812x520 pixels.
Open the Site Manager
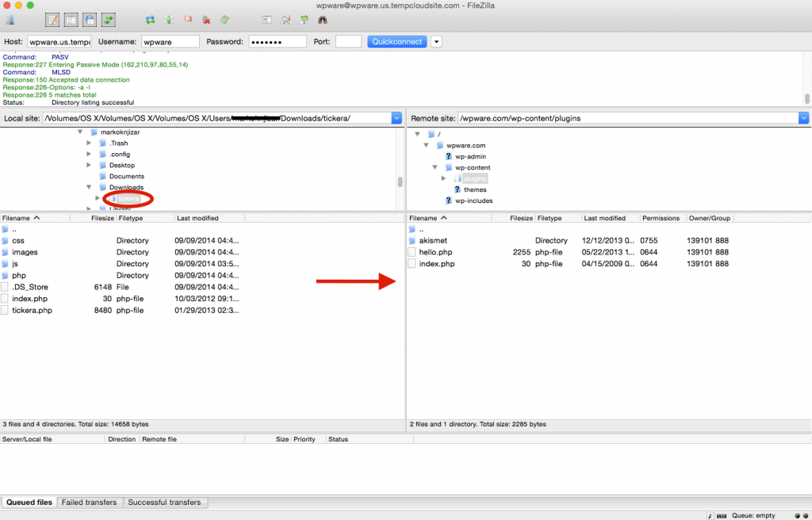pyautogui.click(x=10, y=20)
